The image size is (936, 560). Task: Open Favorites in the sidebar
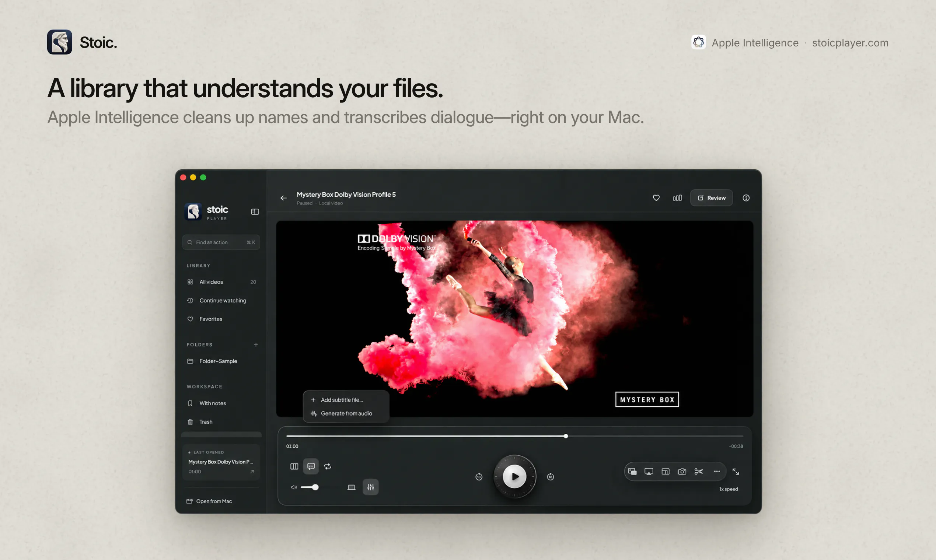point(221,319)
